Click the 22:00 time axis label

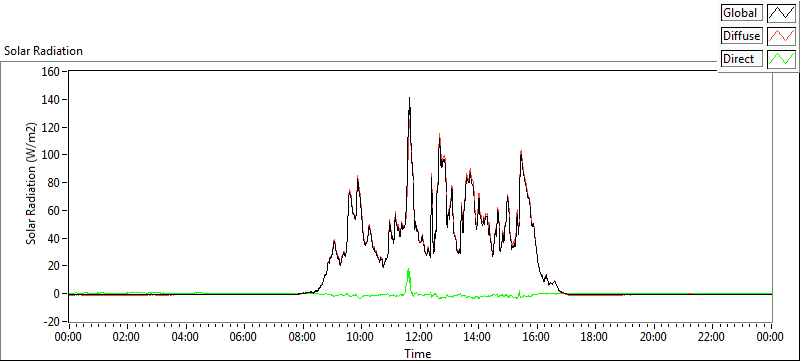tap(712, 337)
